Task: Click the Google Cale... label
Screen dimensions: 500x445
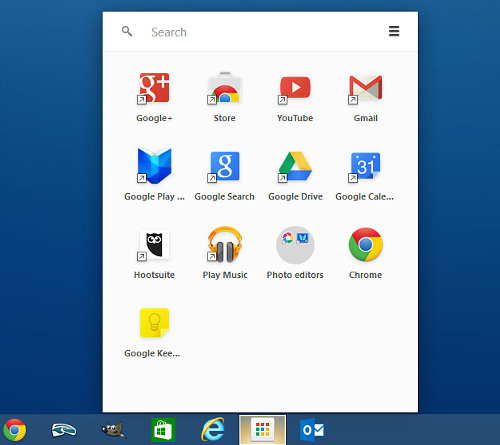Action: tap(364, 197)
